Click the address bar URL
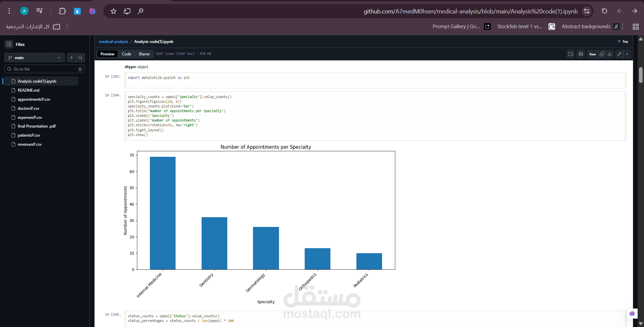This screenshot has height=327, width=644. pos(471,11)
